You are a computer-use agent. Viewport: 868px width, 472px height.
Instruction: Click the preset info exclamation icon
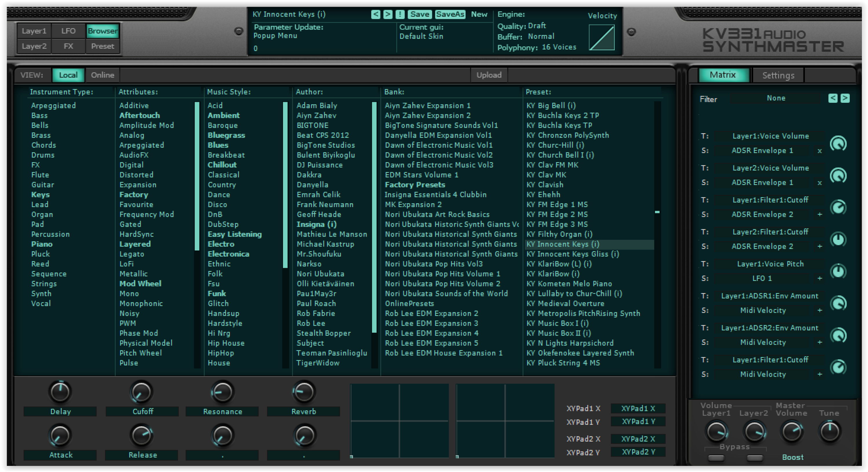[x=401, y=14]
